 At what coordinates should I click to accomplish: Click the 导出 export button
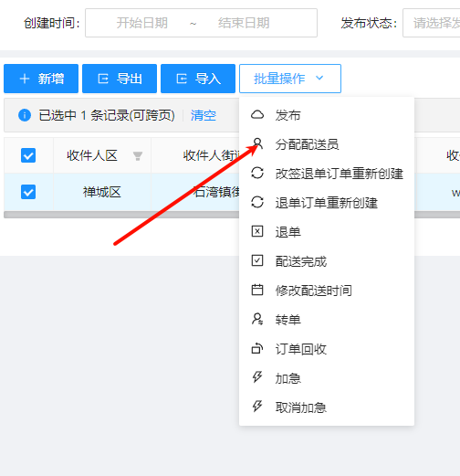120,79
